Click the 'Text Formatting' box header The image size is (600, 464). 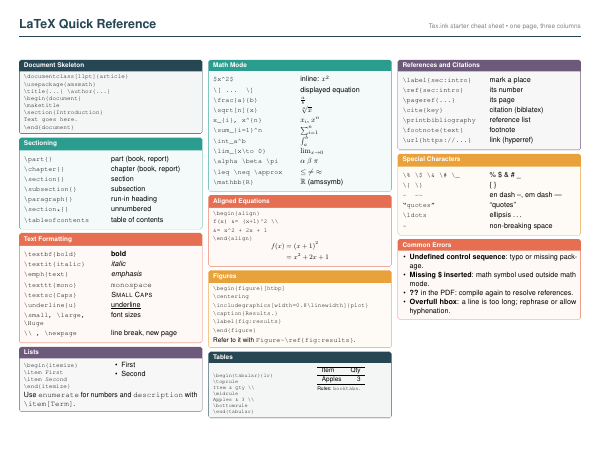tap(111, 239)
